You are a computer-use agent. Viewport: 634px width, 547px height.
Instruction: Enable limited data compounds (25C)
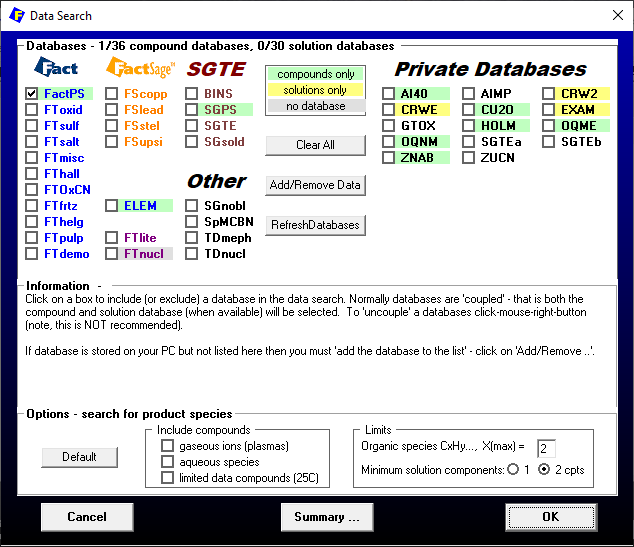pos(167,478)
